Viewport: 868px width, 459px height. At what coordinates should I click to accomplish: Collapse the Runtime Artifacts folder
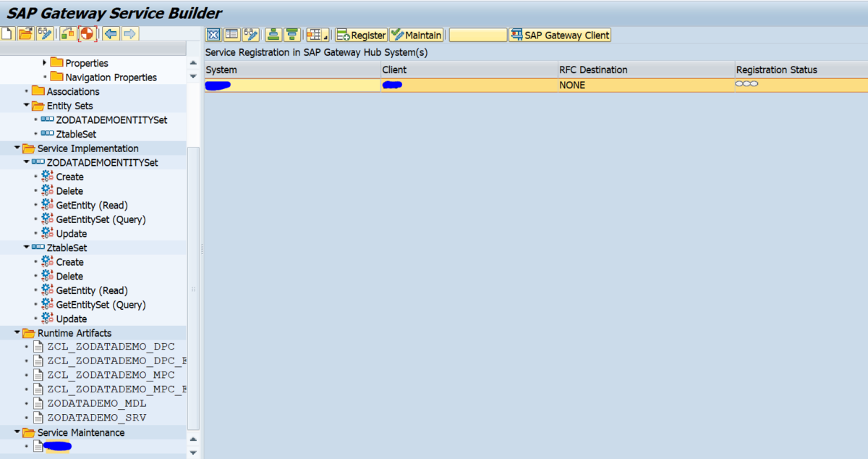tap(17, 332)
